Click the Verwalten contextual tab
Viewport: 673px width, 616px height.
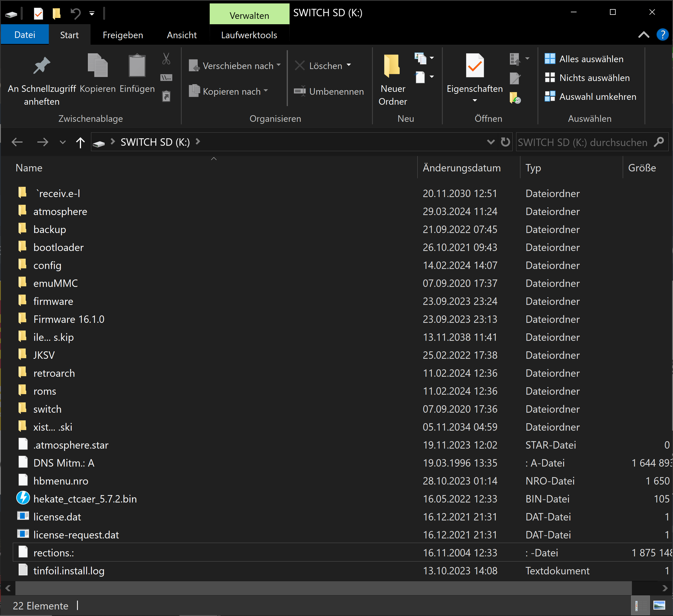point(249,14)
